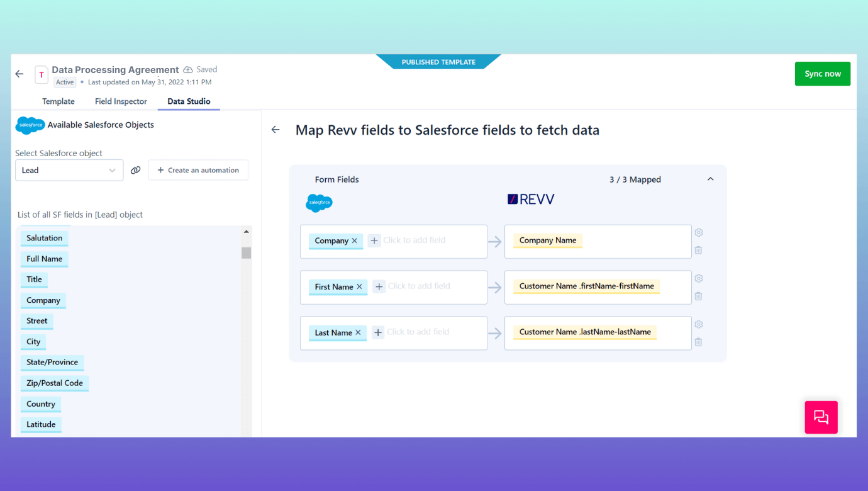
Task: Switch to the Field Inspector tab
Action: [121, 101]
